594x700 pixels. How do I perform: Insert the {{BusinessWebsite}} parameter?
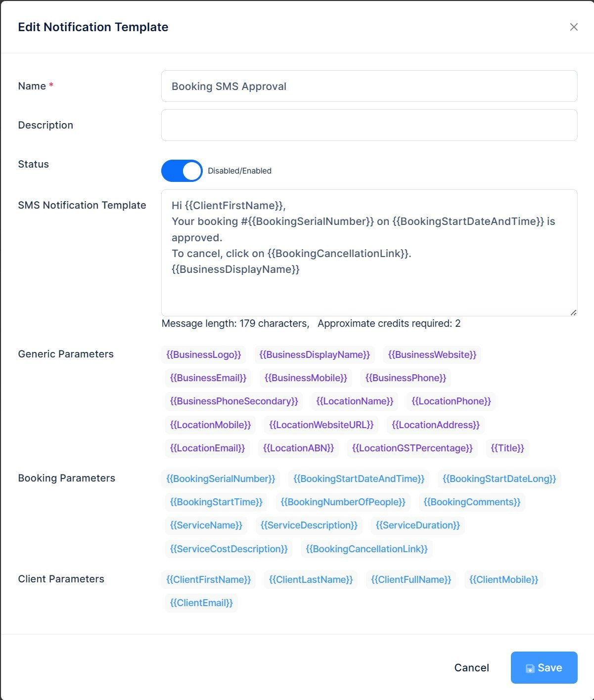point(432,354)
